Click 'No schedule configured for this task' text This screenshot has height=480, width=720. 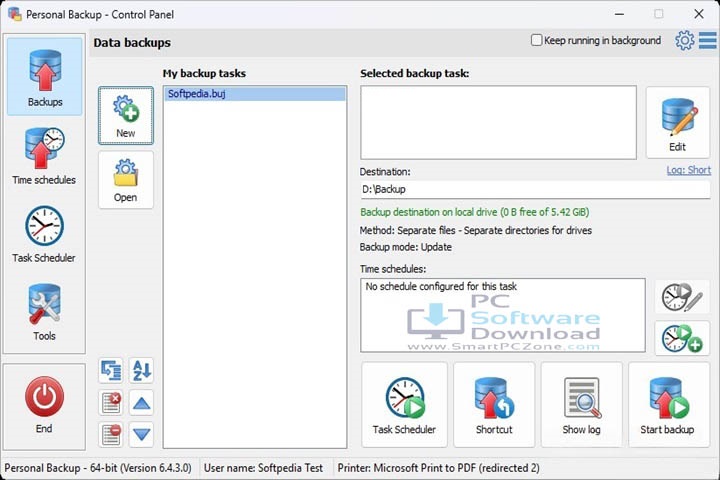point(441,287)
